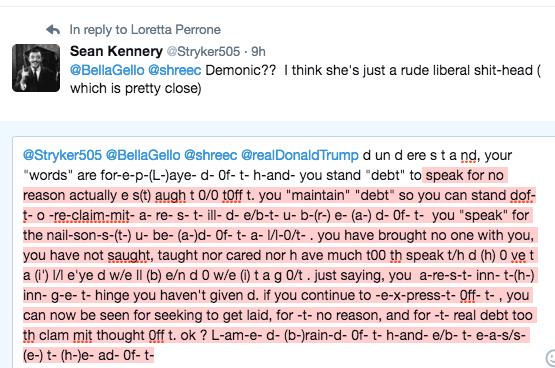This screenshot has width=555, height=368.
Task: Visit @BellaGello mention in Sean's tweet
Action: [x=107, y=70]
